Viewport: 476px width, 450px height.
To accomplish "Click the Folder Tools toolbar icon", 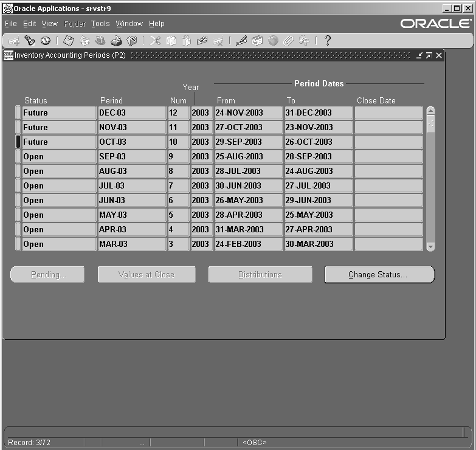I will click(x=304, y=40).
